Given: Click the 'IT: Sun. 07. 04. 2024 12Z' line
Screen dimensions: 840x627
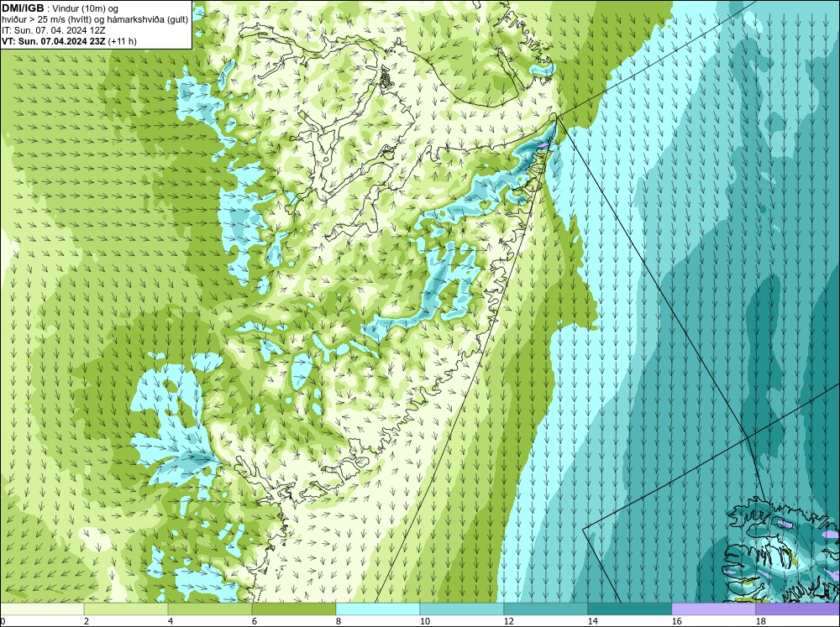Looking at the screenshot, I should (54, 30).
